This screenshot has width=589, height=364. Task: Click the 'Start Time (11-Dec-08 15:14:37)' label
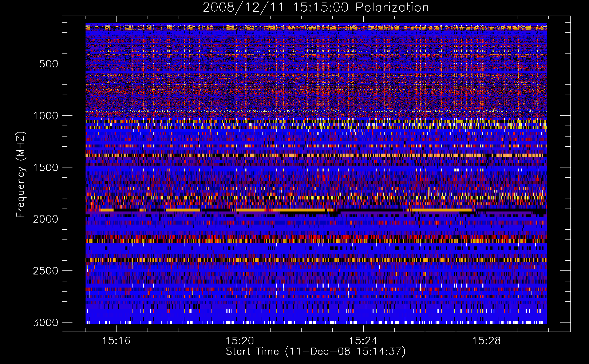(316, 352)
